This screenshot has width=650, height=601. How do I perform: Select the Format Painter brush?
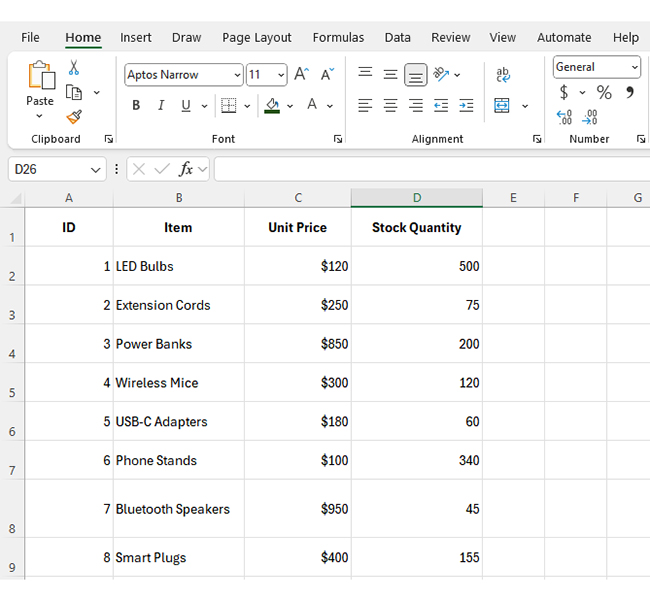pyautogui.click(x=74, y=117)
